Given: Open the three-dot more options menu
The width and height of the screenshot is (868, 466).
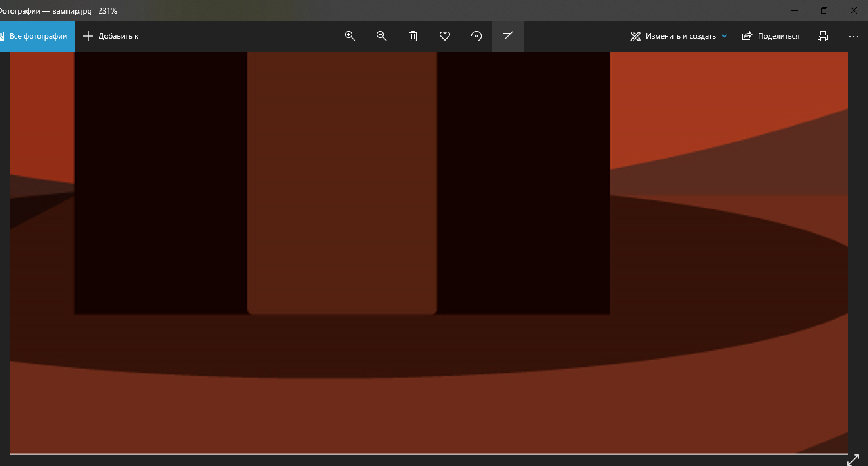Looking at the screenshot, I should 854,36.
